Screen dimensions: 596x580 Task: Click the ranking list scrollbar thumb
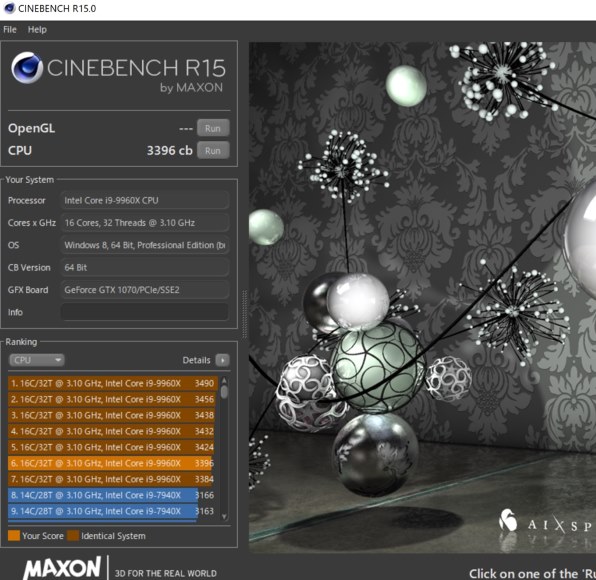click(x=224, y=391)
